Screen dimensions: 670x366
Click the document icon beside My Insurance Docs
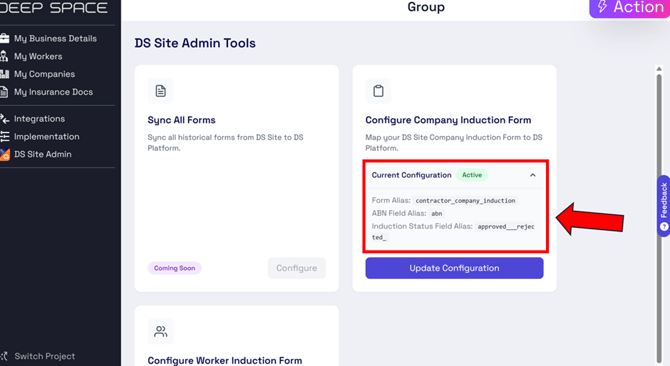pyautogui.click(x=4, y=92)
